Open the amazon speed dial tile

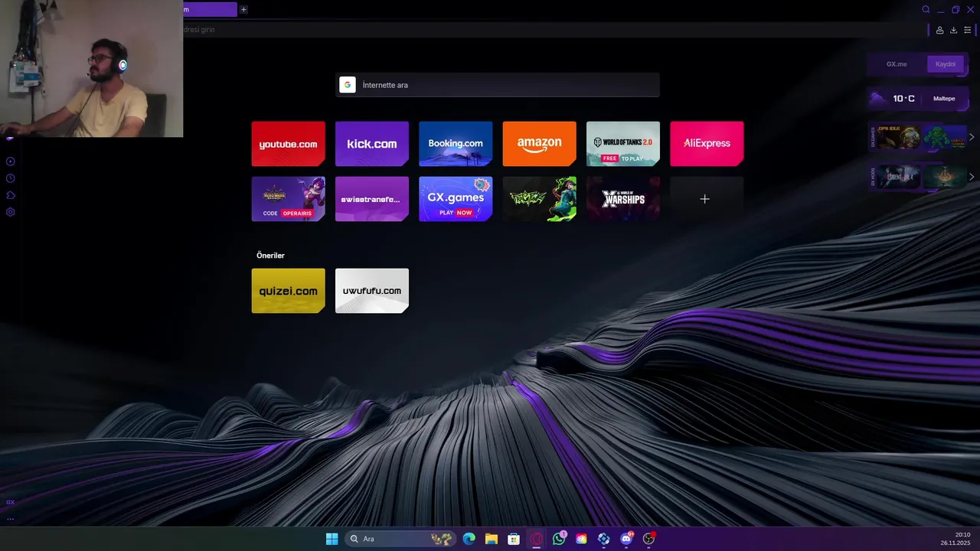(539, 144)
